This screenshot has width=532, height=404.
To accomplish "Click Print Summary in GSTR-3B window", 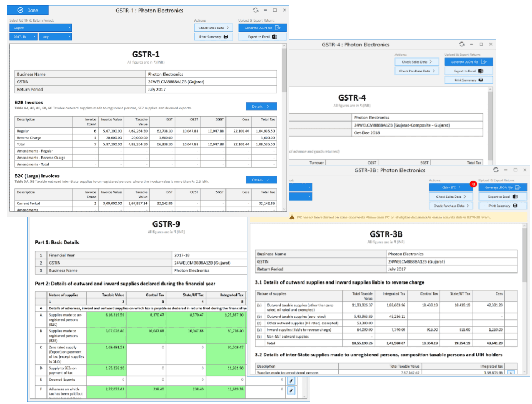I will coord(503,206).
